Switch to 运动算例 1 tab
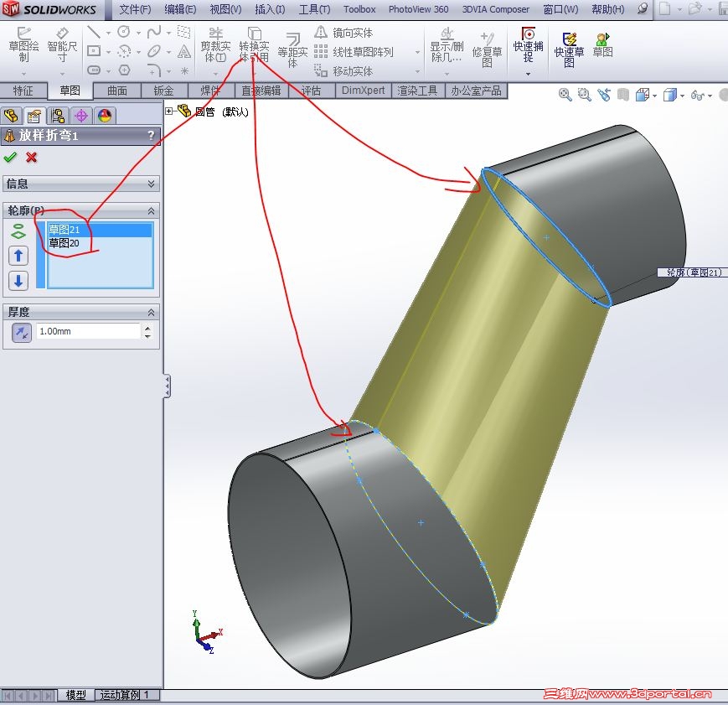Screen dimensions: 728x705 (x=126, y=695)
